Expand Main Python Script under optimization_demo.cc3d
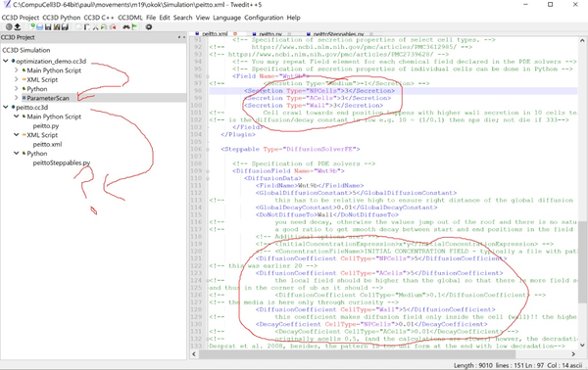Screen dimensions: 588x370 17,70
